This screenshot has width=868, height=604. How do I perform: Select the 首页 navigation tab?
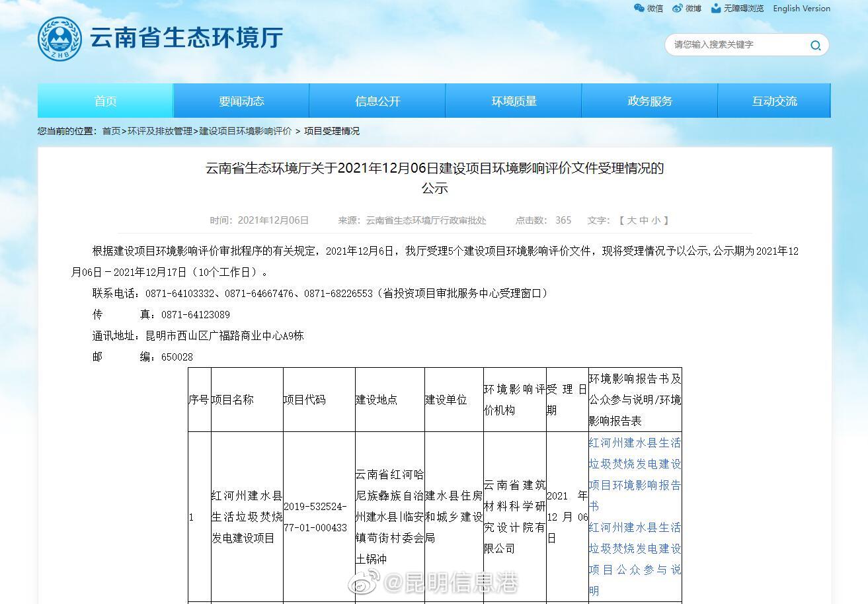[x=106, y=101]
